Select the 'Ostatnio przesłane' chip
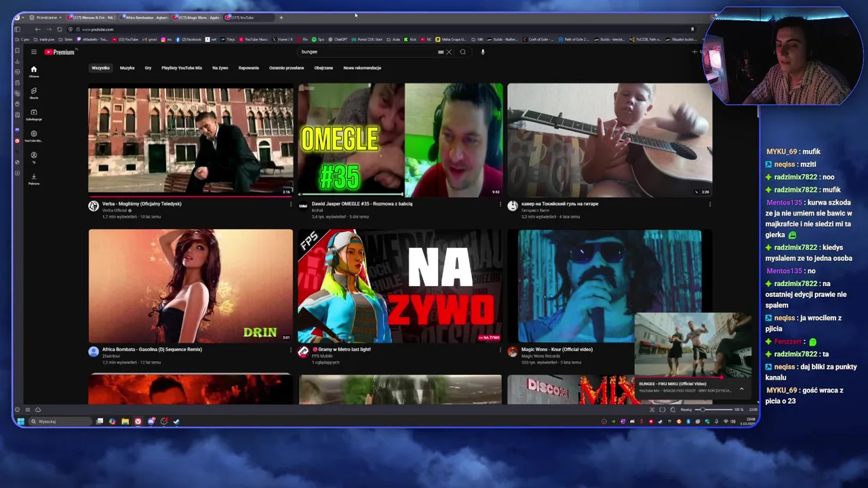Screen dimensions: 868x488 [286, 68]
